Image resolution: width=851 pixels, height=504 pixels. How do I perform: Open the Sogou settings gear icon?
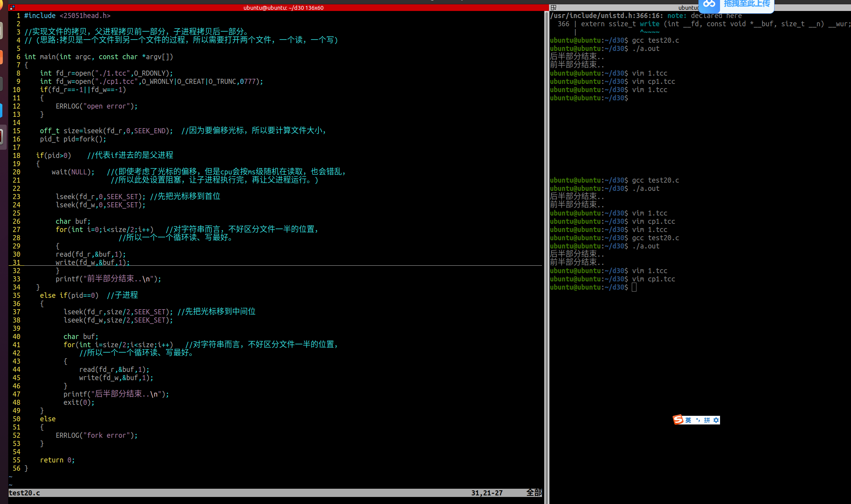click(x=716, y=420)
